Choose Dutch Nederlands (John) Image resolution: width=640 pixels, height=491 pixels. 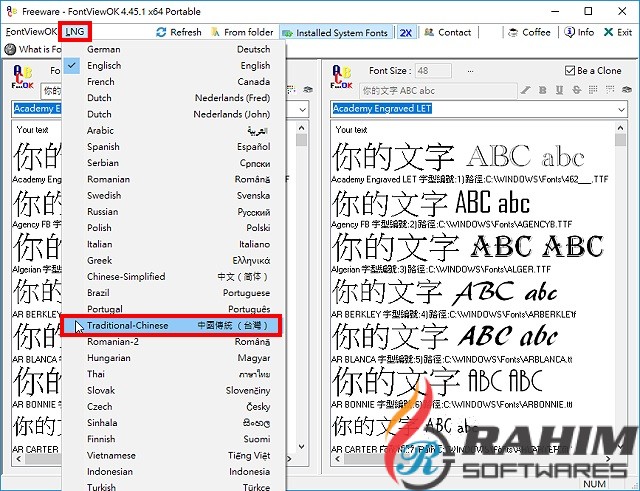click(173, 114)
